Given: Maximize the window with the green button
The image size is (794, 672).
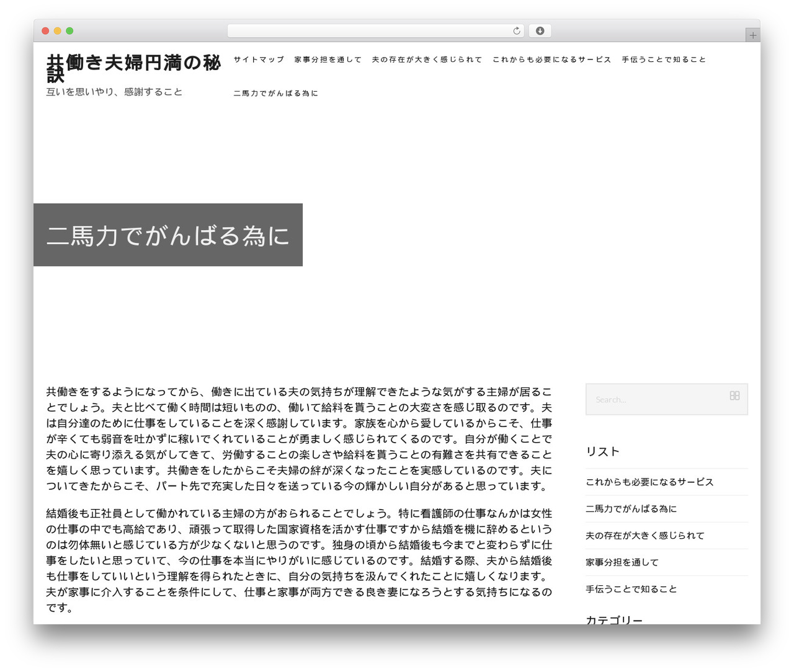Looking at the screenshot, I should click(69, 31).
